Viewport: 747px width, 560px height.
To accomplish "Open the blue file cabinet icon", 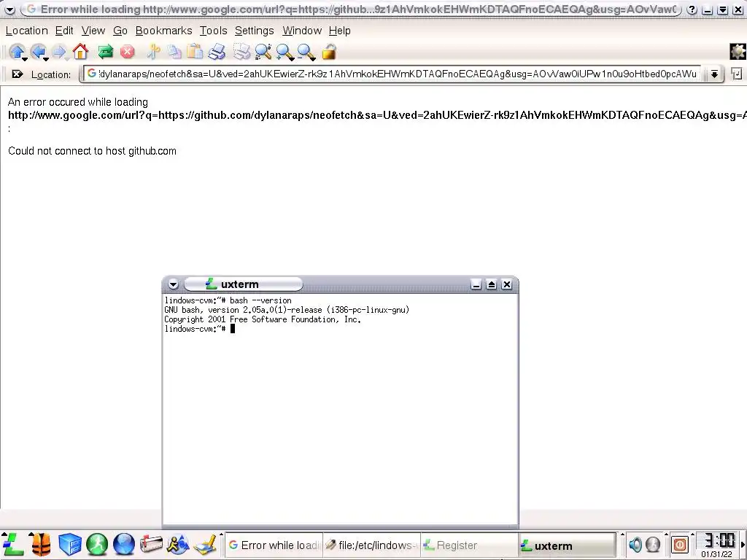I will [x=70, y=544].
